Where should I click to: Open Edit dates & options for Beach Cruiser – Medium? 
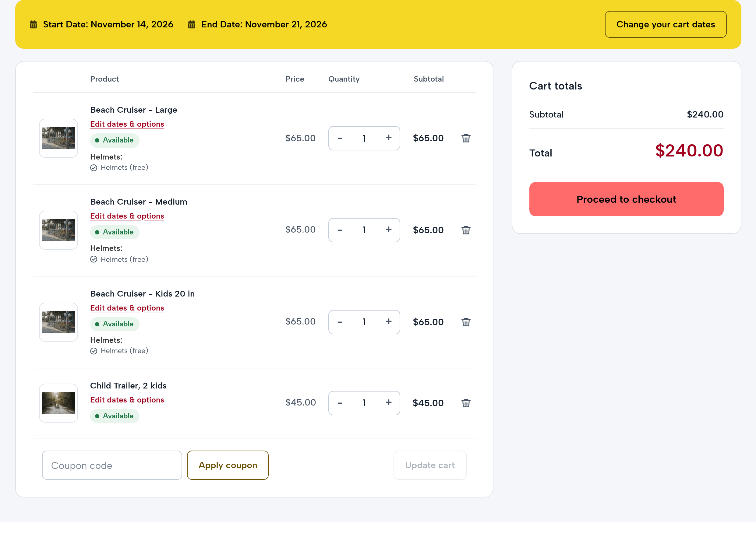pos(127,216)
